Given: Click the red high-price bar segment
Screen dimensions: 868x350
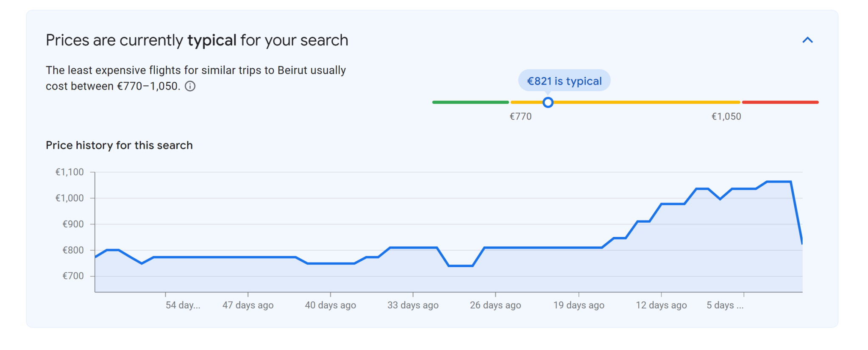Looking at the screenshot, I should tap(780, 102).
